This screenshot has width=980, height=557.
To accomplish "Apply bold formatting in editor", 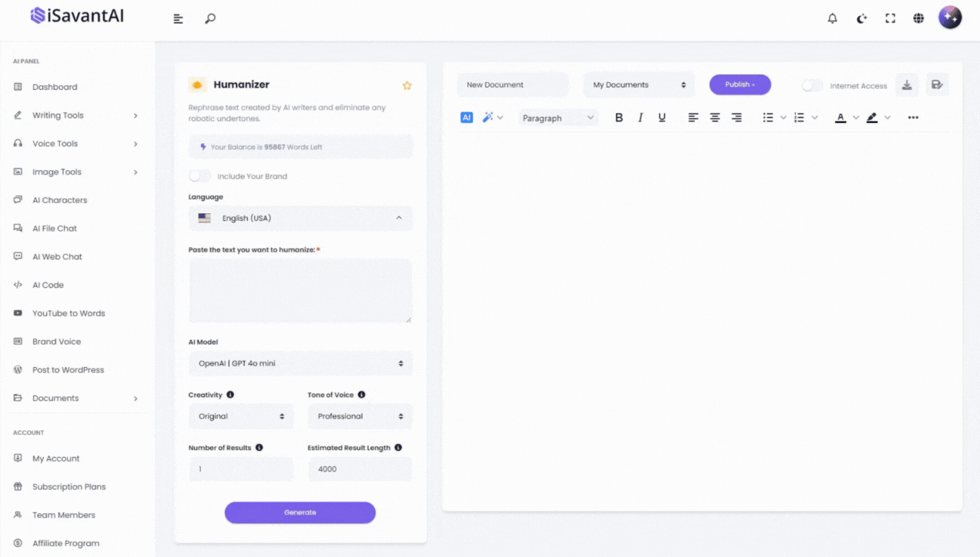I will (618, 118).
